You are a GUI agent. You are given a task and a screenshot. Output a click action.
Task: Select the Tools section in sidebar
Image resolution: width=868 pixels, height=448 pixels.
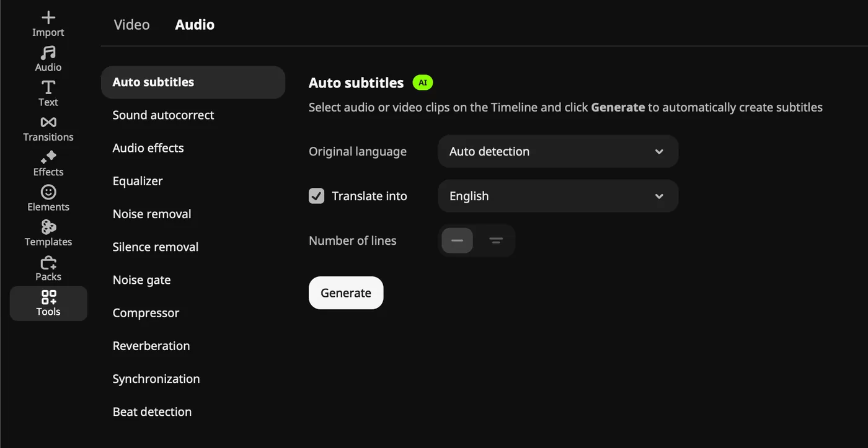click(x=48, y=304)
